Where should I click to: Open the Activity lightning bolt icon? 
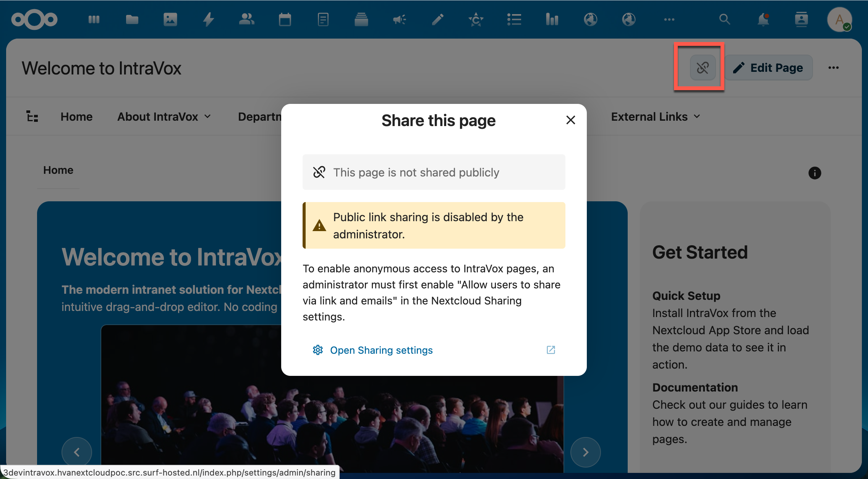209,19
